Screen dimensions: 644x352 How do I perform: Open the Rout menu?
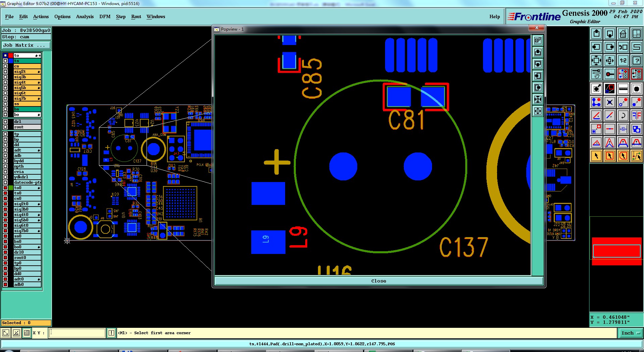coord(136,16)
